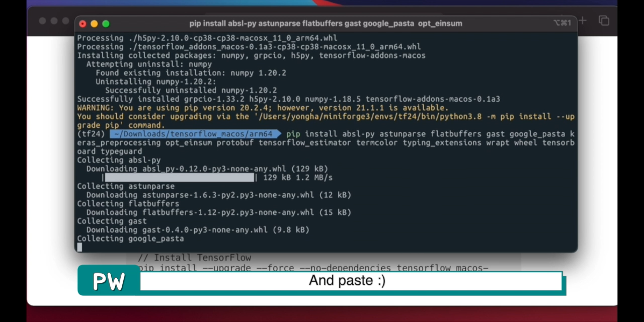Click 'Successfully installed grpcio-1.33.2' line
This screenshot has width=644, height=322.
(288, 99)
